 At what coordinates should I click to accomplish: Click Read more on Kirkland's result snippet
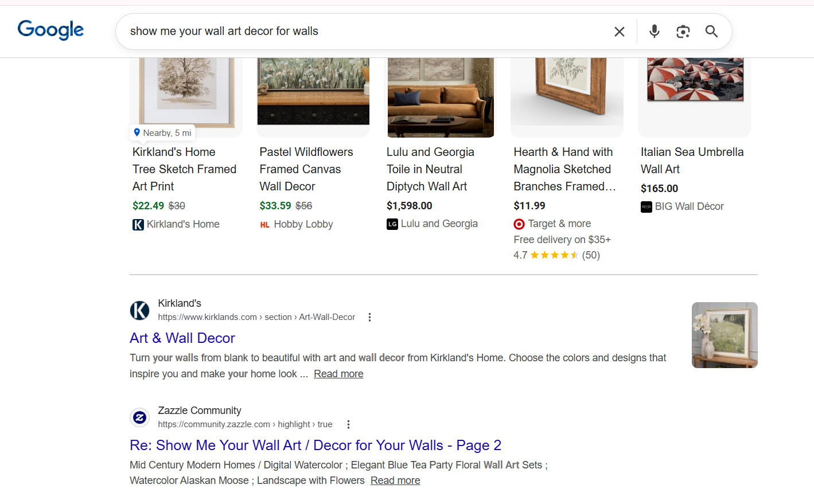click(x=338, y=374)
